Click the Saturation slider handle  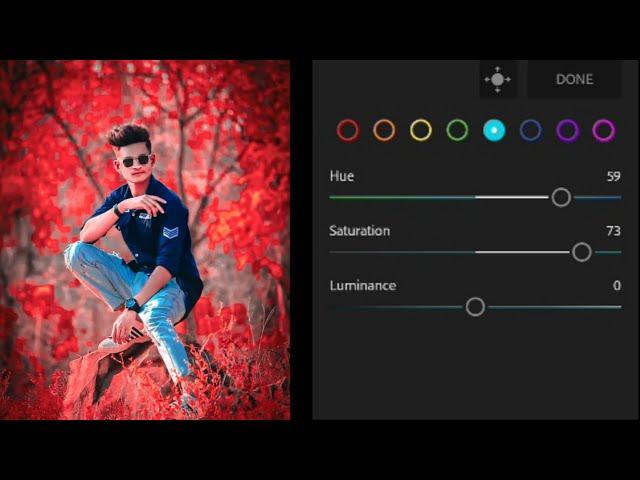click(x=582, y=252)
